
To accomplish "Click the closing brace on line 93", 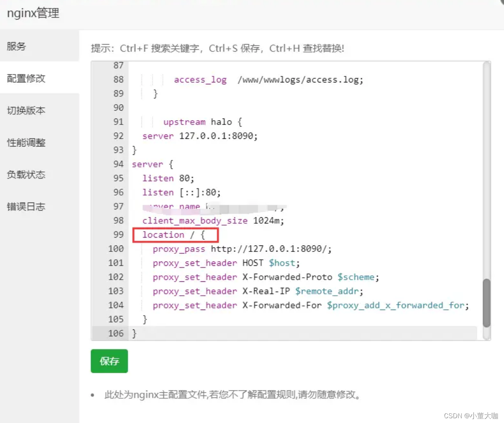I will click(x=134, y=150).
